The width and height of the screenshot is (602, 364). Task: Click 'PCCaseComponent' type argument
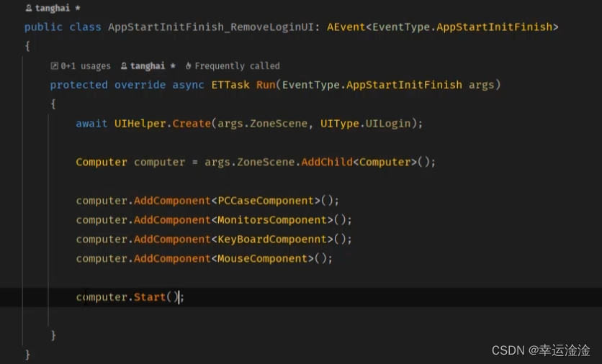coord(266,201)
